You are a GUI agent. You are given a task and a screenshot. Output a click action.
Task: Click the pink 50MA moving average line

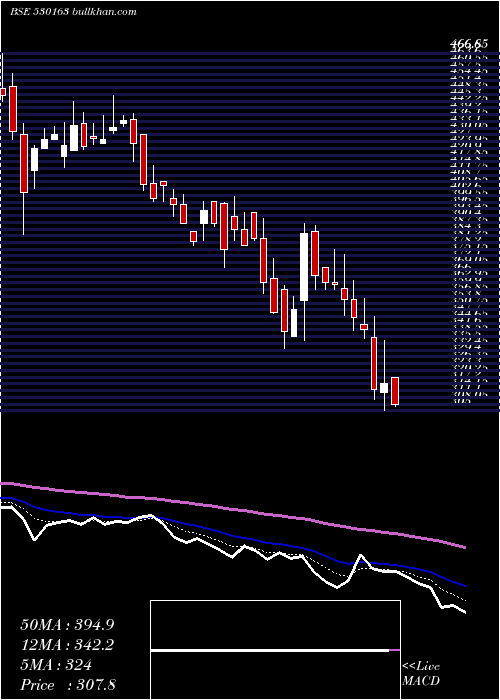(232, 509)
